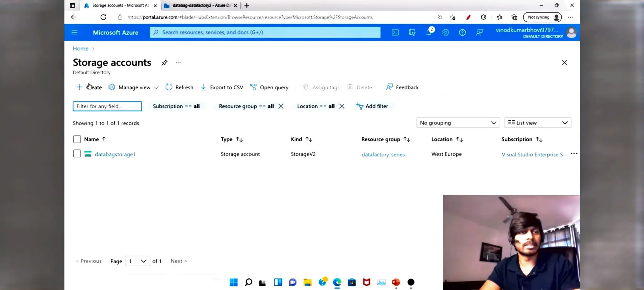Pin the Storage accounts blade
Image resolution: width=644 pixels, height=290 pixels.
(x=164, y=63)
